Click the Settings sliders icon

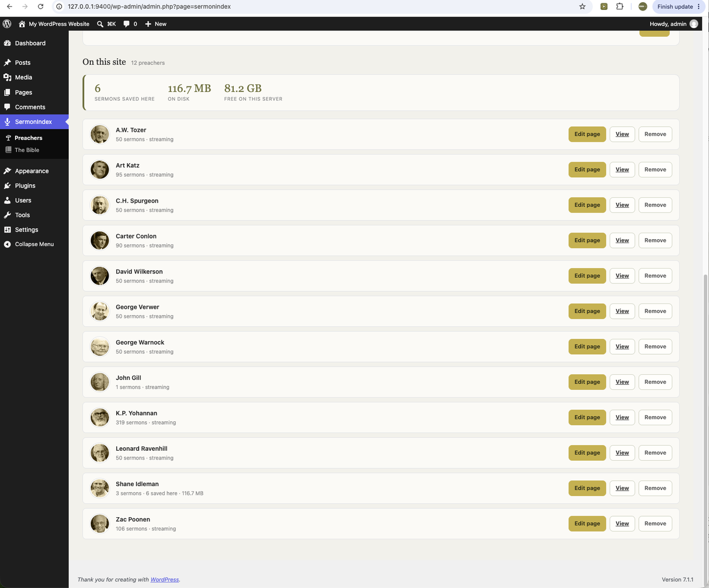click(x=7, y=230)
